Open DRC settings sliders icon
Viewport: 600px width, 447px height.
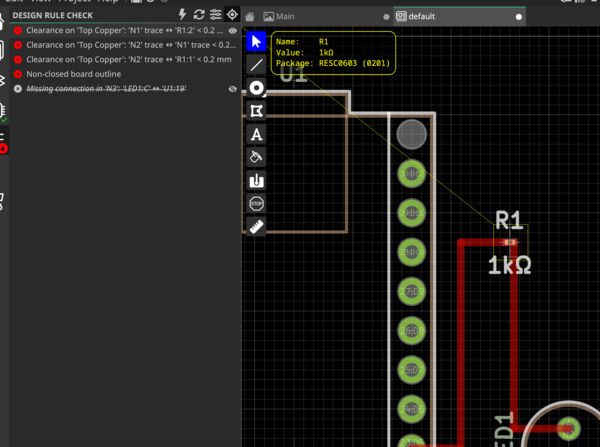pyautogui.click(x=214, y=15)
